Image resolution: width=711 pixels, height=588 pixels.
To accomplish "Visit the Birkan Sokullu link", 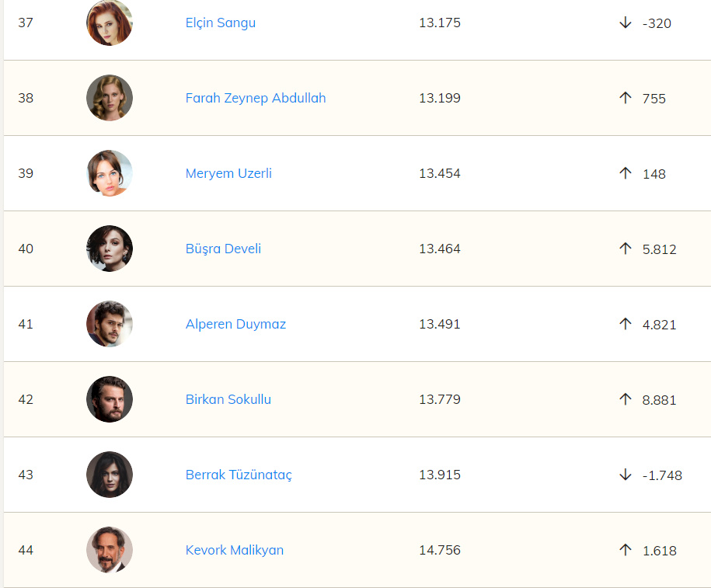I will pyautogui.click(x=228, y=399).
